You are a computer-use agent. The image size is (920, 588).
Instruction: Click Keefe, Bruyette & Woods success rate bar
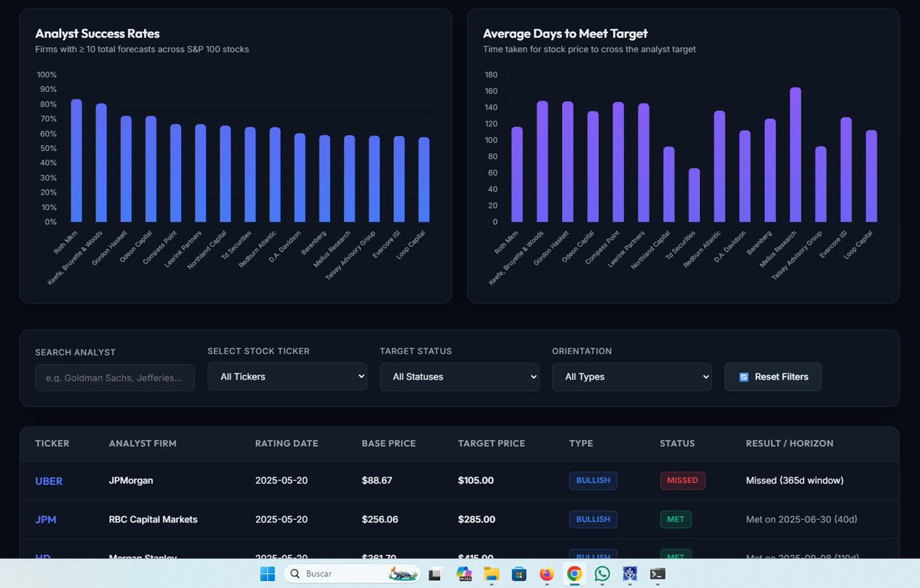pos(101,163)
